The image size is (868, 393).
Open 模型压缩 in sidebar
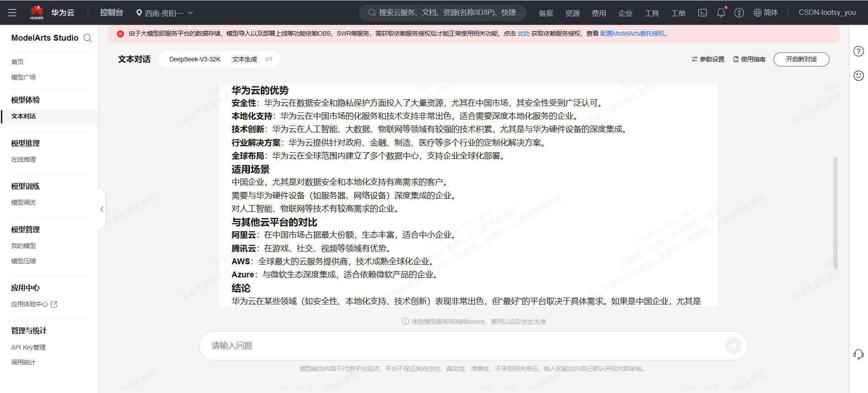click(x=24, y=261)
